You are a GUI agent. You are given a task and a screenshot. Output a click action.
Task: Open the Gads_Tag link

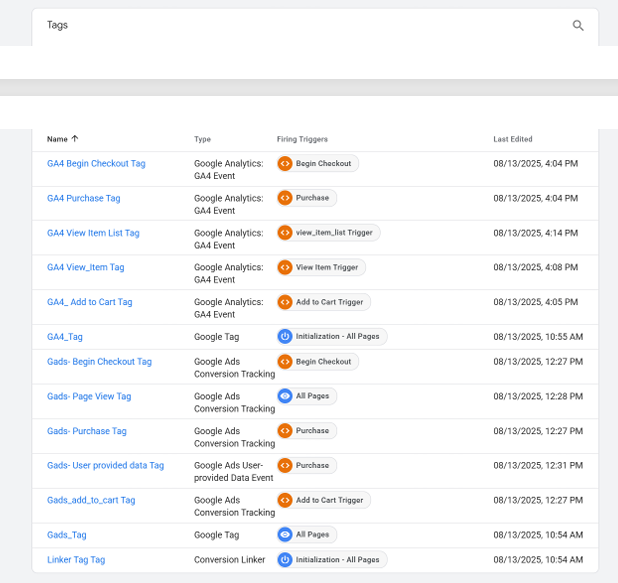(67, 535)
